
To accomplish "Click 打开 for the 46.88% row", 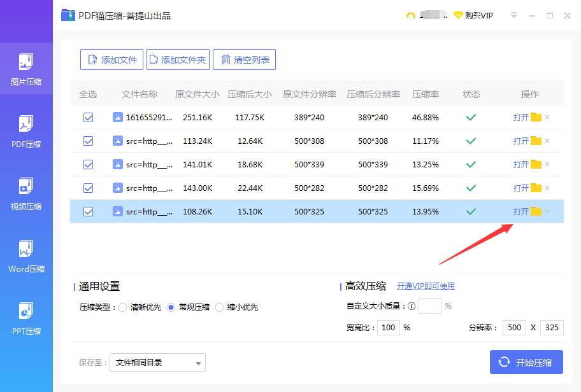I will pos(520,117).
